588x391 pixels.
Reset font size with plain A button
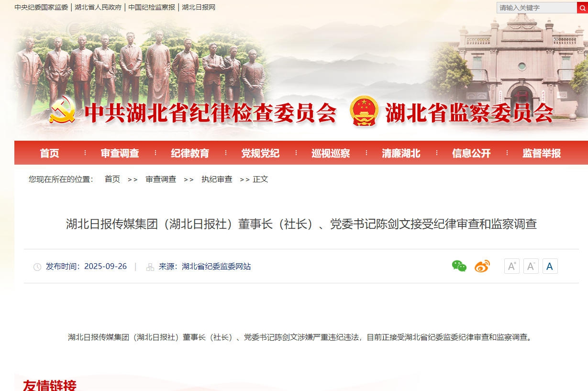550,266
